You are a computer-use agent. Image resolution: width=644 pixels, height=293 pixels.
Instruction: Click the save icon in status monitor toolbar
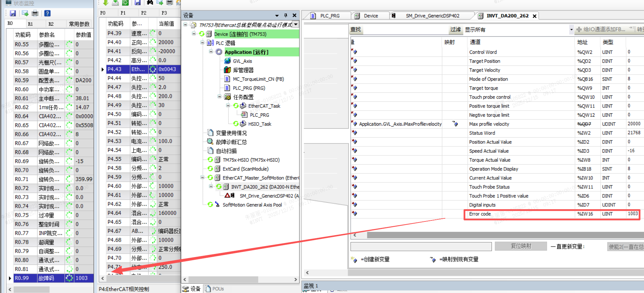[13, 13]
